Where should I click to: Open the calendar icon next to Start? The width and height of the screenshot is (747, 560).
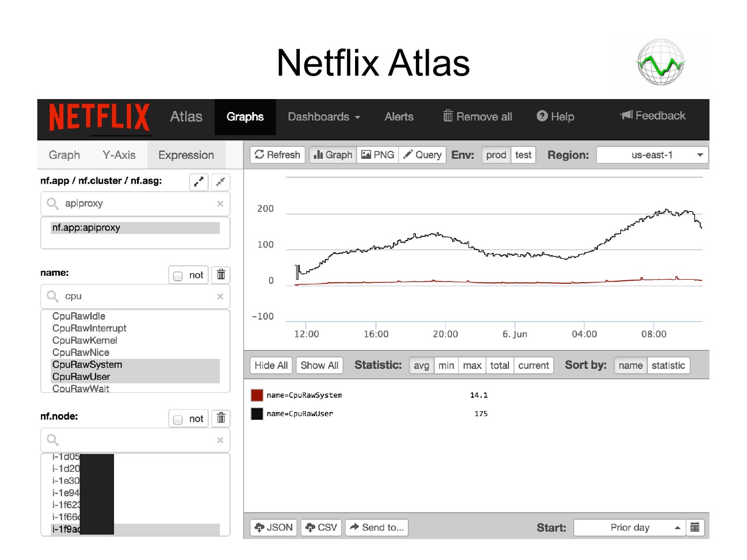(695, 528)
